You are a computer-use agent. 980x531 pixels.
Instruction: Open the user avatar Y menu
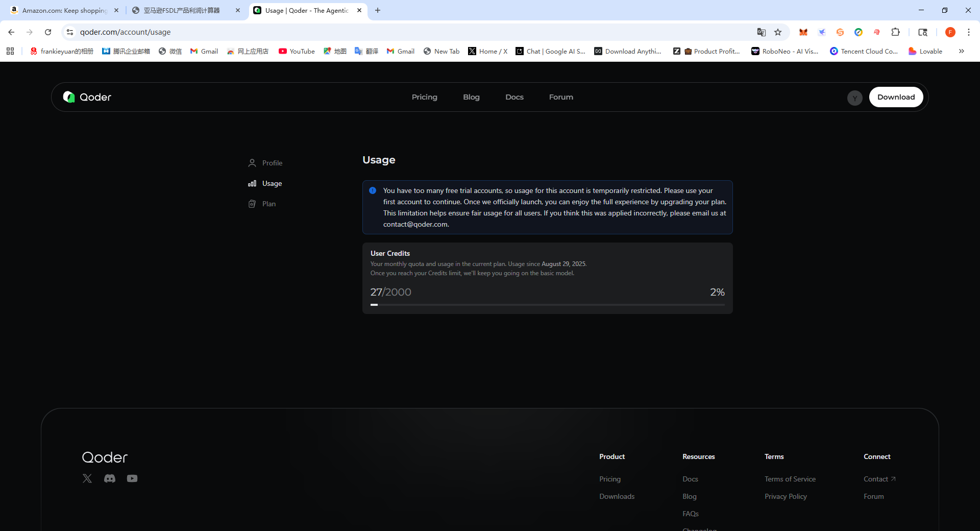[x=855, y=98]
